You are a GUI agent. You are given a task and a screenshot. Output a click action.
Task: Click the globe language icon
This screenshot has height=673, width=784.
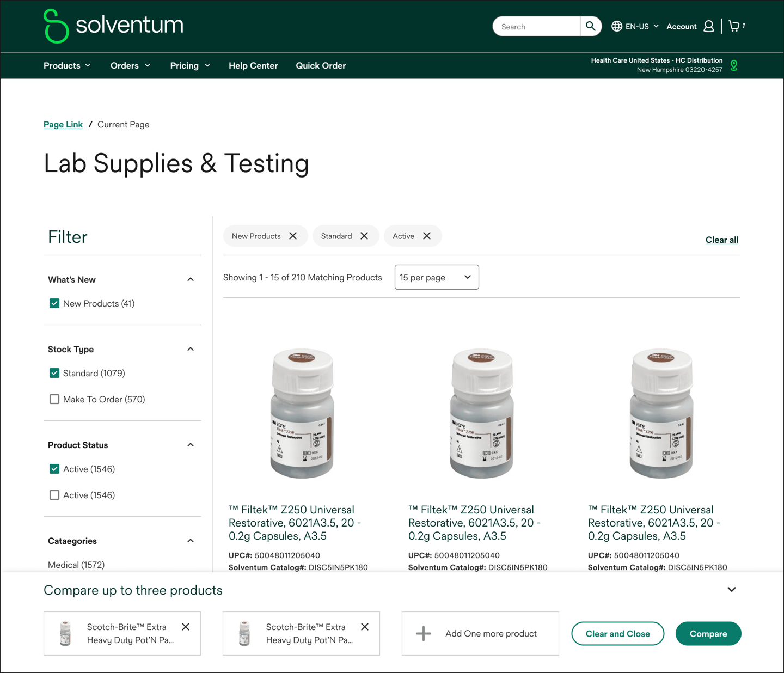point(616,26)
